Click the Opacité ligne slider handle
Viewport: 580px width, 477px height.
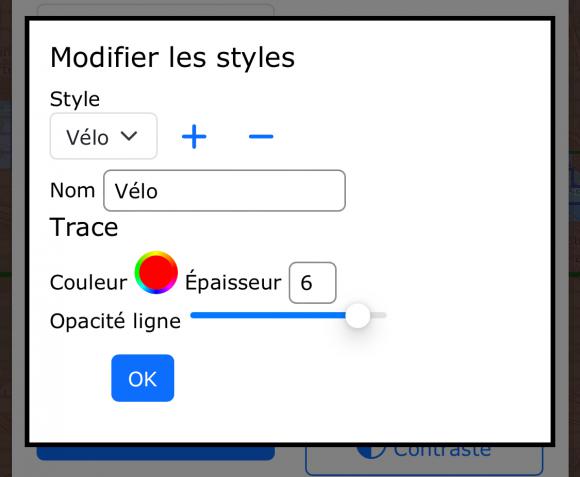[358, 315]
